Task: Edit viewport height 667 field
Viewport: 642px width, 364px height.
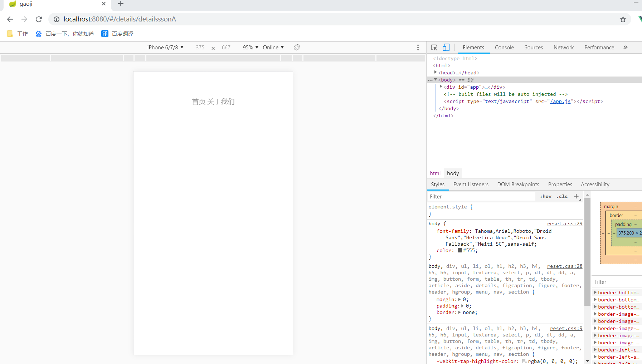Action: (226, 48)
